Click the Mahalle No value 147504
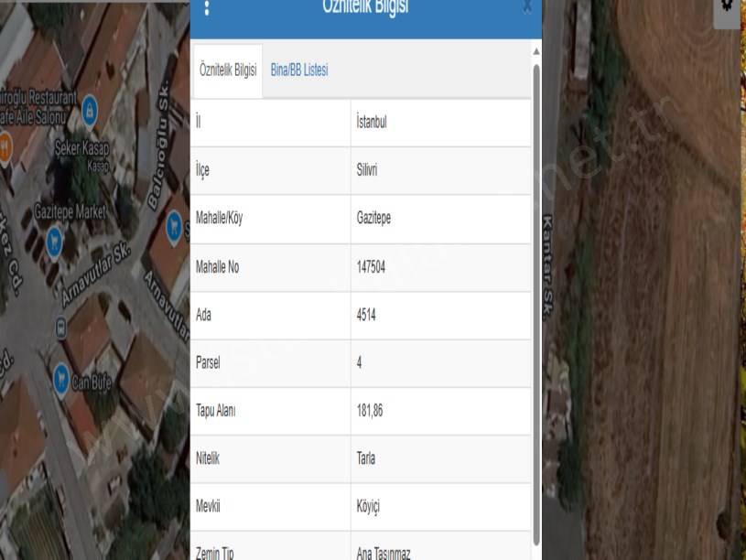This screenshot has height=560, width=746. tap(373, 267)
